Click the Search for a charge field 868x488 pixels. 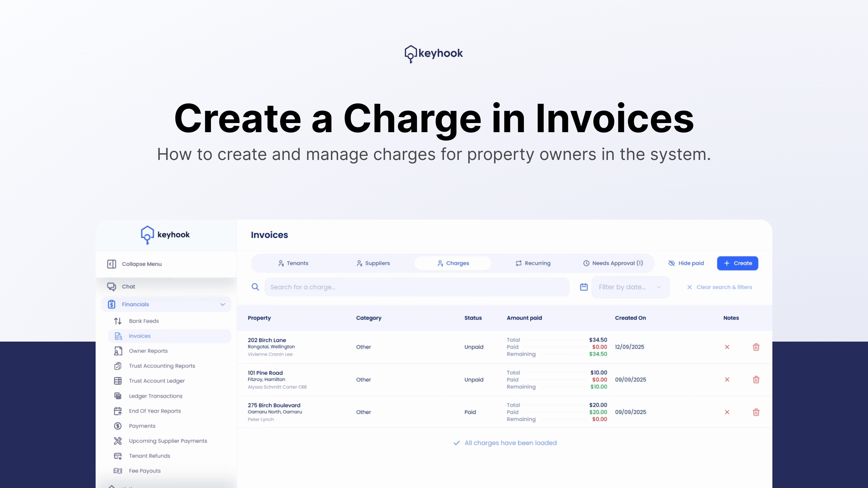(x=417, y=287)
